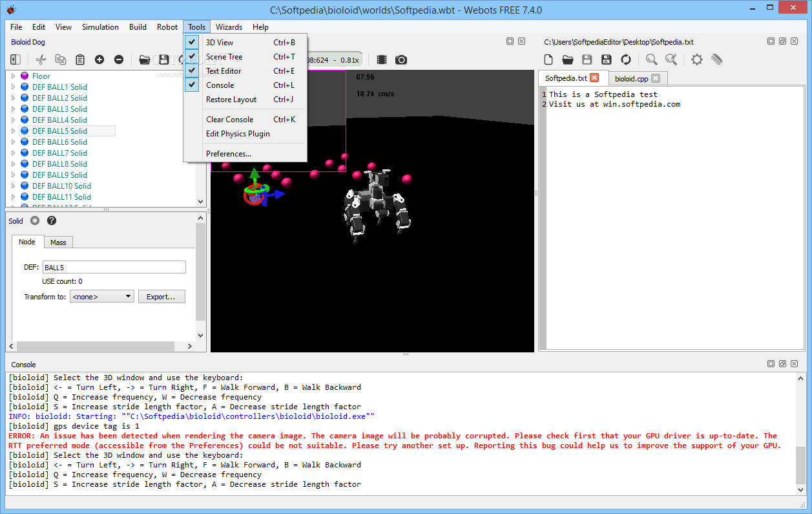The image size is (812, 514).
Task: Select DEF BALL10 Solid tree row
Action: (61, 186)
